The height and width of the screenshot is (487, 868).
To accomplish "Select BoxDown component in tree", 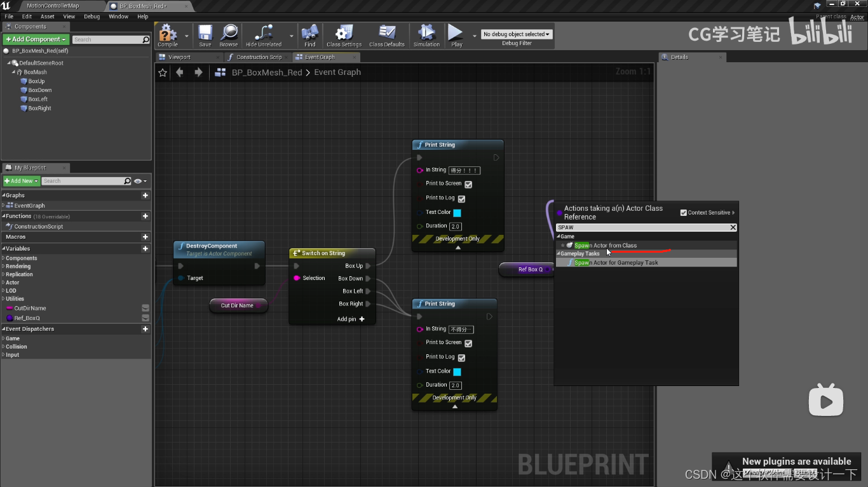I will click(x=40, y=90).
